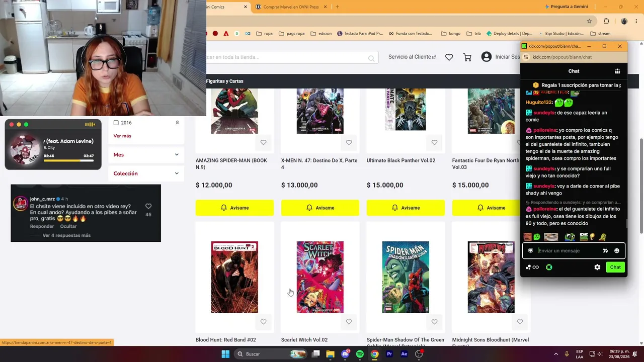Open Spotify from the taskbar
644x362 pixels.
coord(360,354)
